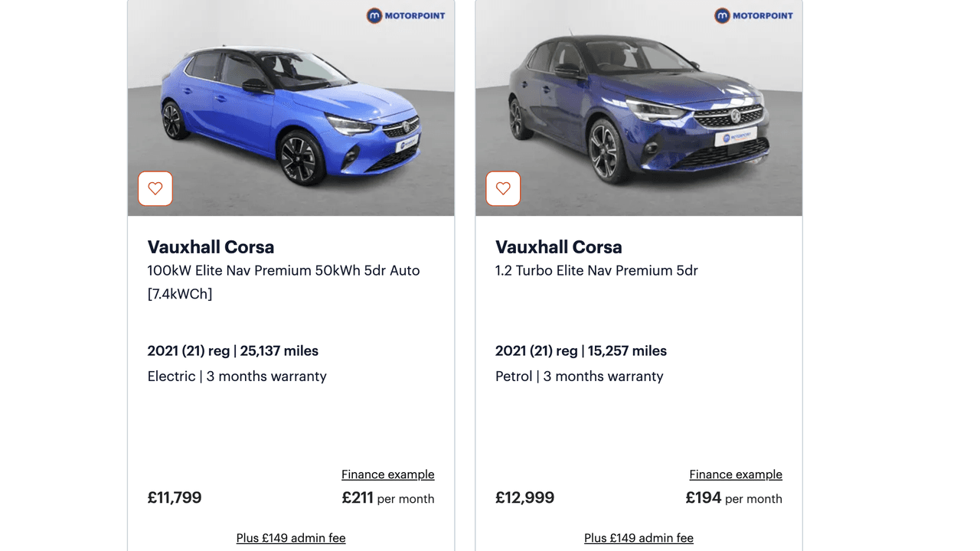The height and width of the screenshot is (551, 980).
Task: Click the 25,137 miles registration line
Action: point(233,351)
